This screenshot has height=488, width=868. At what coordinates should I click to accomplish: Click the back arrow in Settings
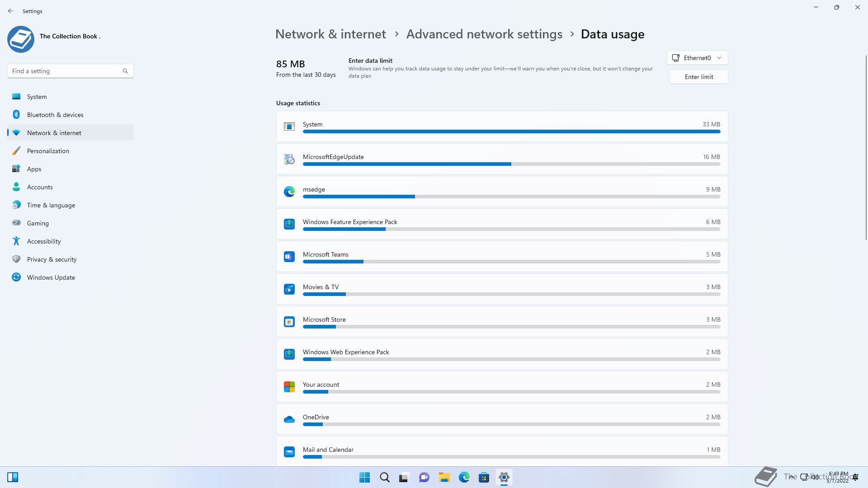(11, 11)
